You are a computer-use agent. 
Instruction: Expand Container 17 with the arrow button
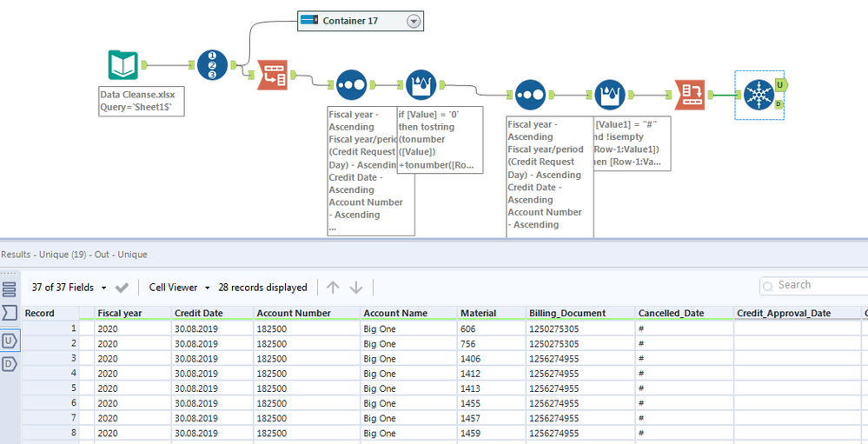click(x=414, y=21)
